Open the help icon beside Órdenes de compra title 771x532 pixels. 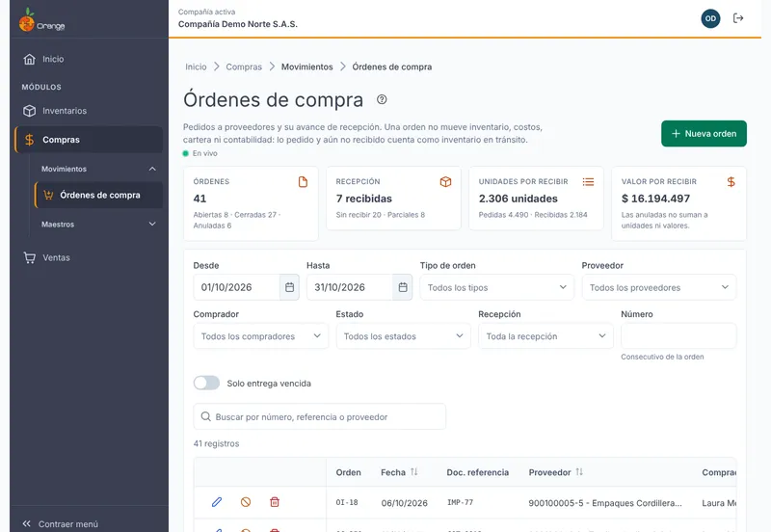382,99
